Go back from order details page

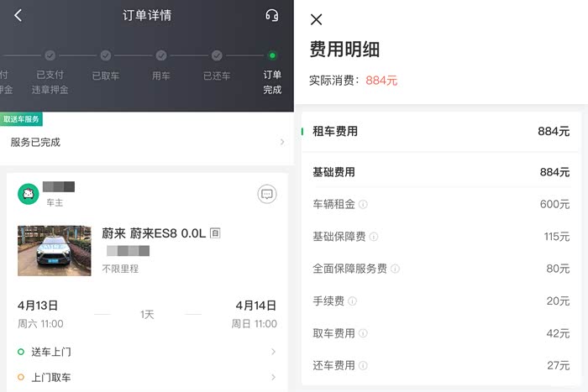point(18,15)
